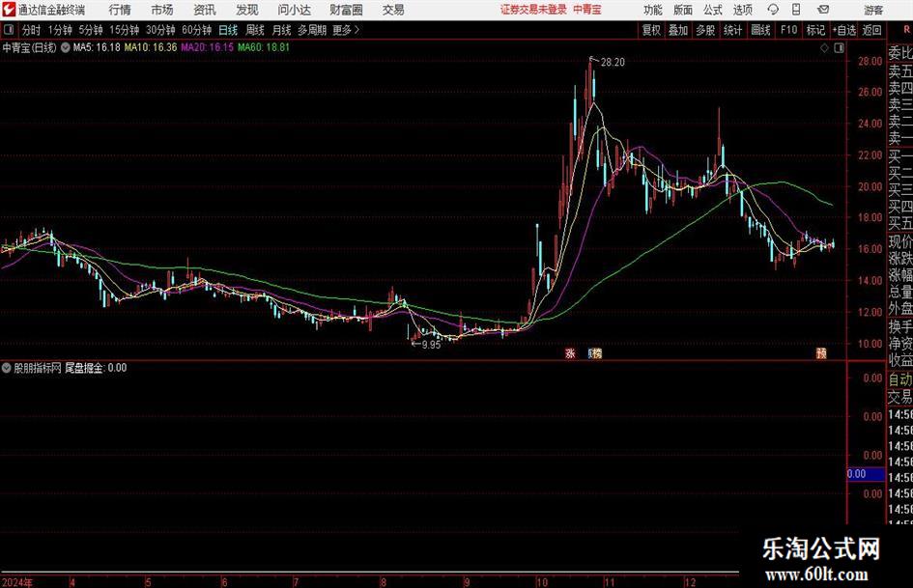This screenshot has width=913, height=588.
Task: Select the 日线 daily period
Action: click(228, 30)
